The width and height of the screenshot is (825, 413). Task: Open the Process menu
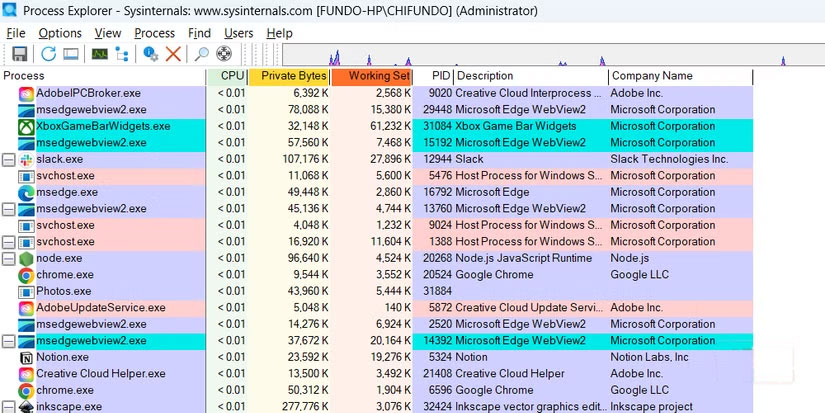click(154, 33)
